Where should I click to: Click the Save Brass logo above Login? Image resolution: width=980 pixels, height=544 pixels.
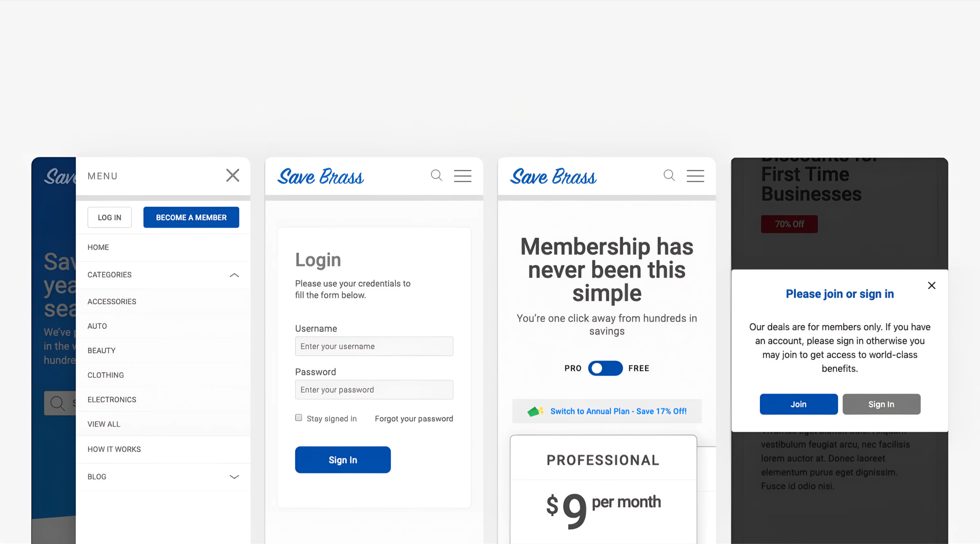(320, 176)
